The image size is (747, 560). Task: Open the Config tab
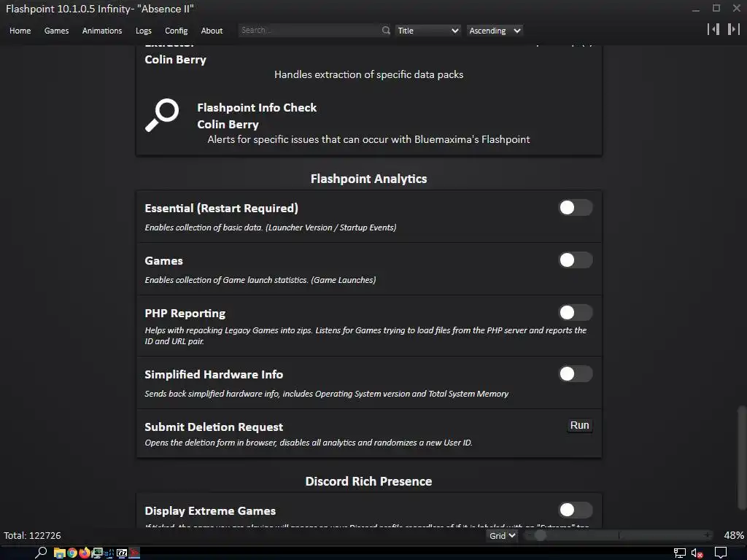[x=177, y=31]
